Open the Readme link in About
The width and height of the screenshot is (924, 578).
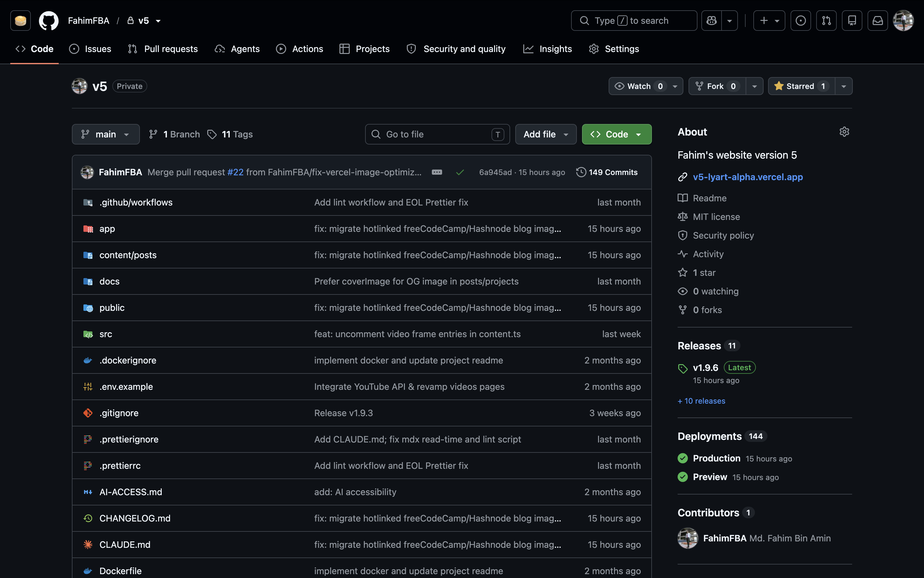709,198
